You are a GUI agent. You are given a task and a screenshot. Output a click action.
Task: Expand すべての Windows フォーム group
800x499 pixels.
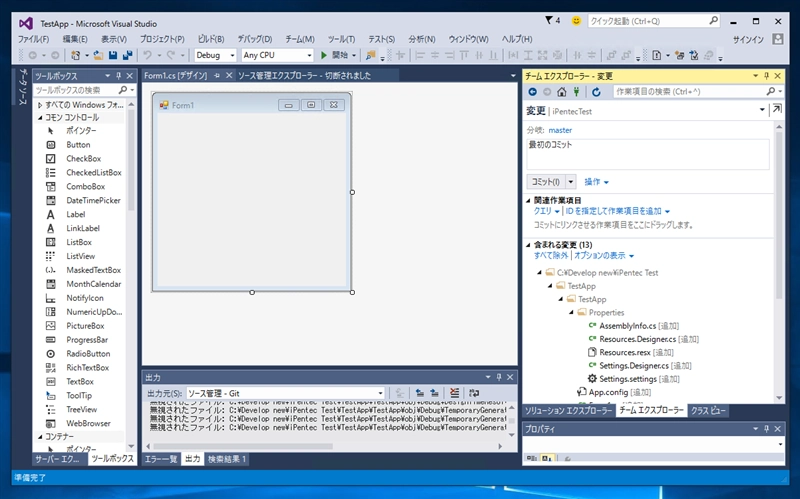40,105
